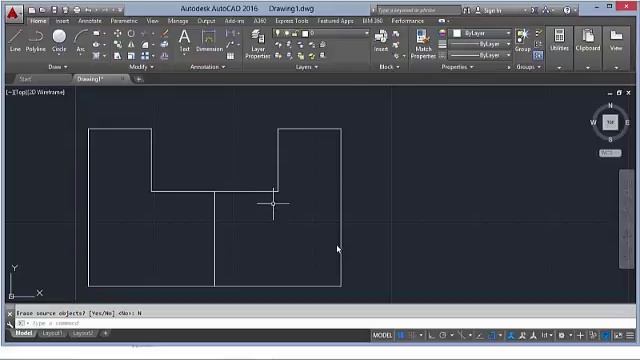Screen dimensions: 640x360
Task: Insert a Table from Annotation panel
Action: [231, 56]
